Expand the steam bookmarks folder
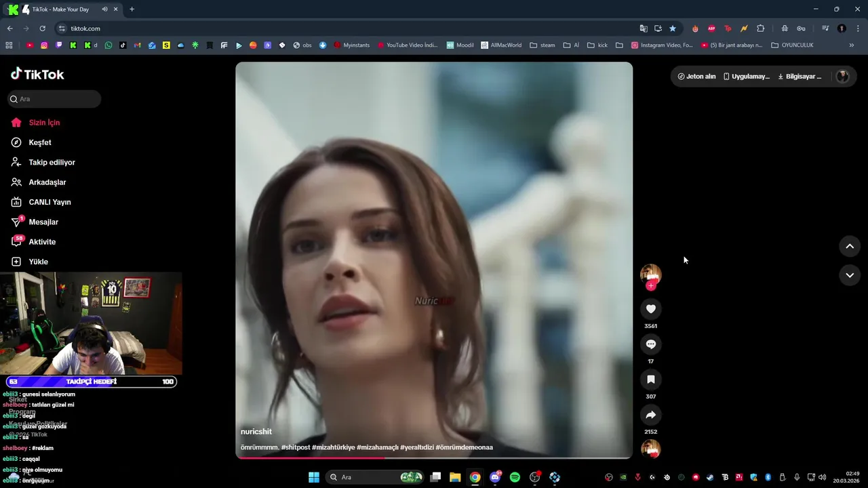This screenshot has width=868, height=488. (x=542, y=45)
